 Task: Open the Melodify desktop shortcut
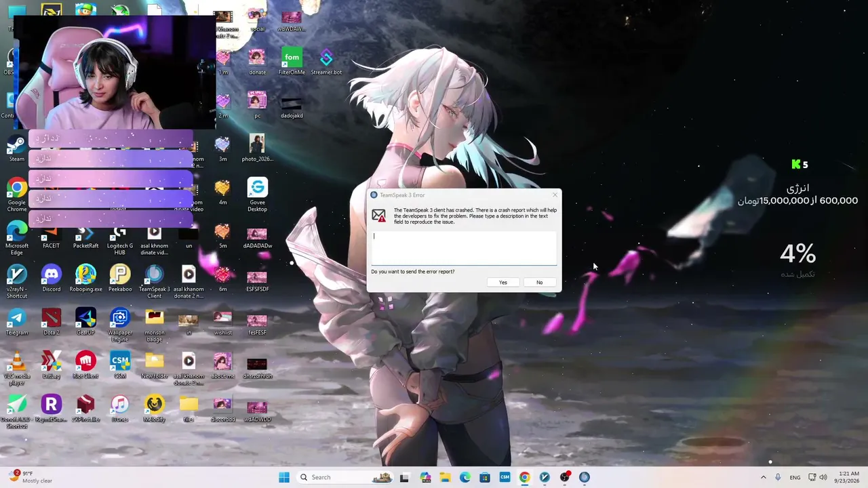point(155,408)
